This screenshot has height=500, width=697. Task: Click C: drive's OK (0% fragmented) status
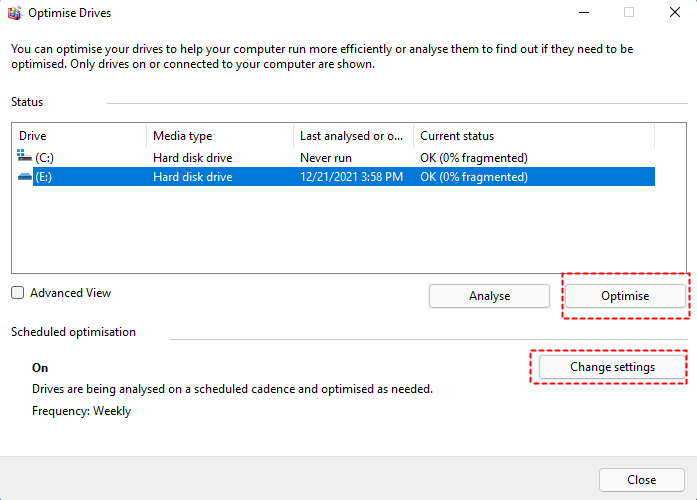pyautogui.click(x=473, y=158)
